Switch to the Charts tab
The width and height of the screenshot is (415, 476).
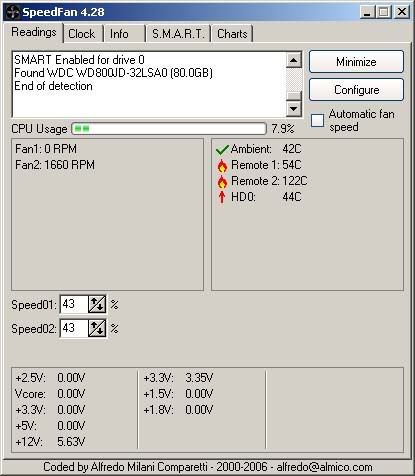point(232,34)
